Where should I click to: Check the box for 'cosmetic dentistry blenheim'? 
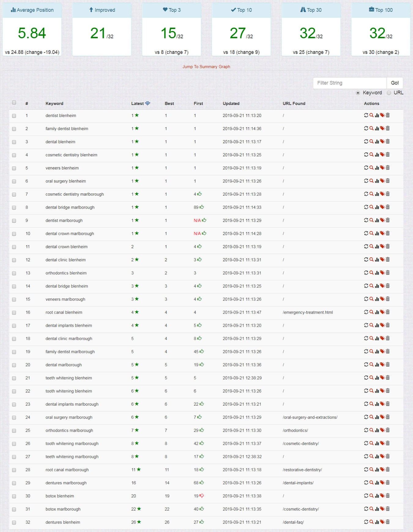point(14,155)
